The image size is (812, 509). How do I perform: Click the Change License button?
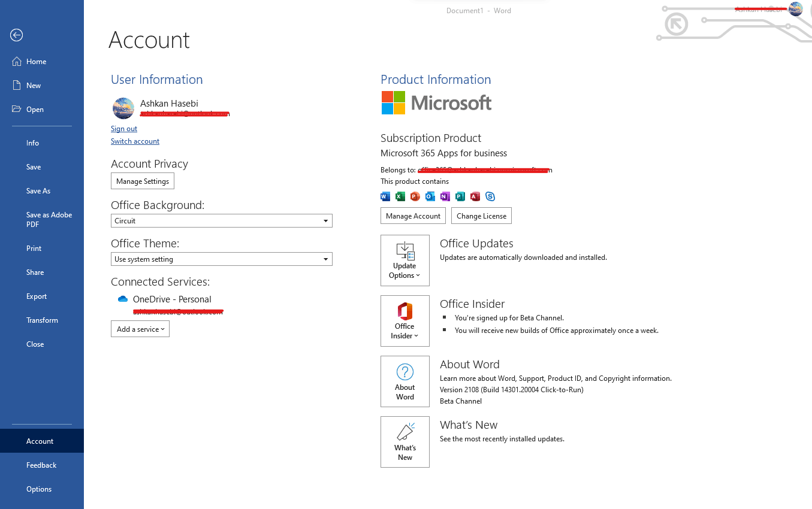[x=482, y=216]
